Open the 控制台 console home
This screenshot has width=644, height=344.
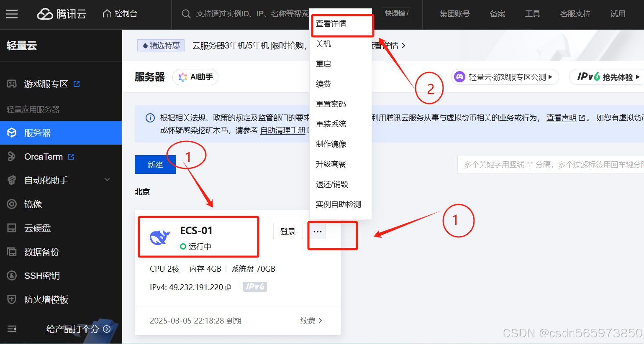(120, 14)
